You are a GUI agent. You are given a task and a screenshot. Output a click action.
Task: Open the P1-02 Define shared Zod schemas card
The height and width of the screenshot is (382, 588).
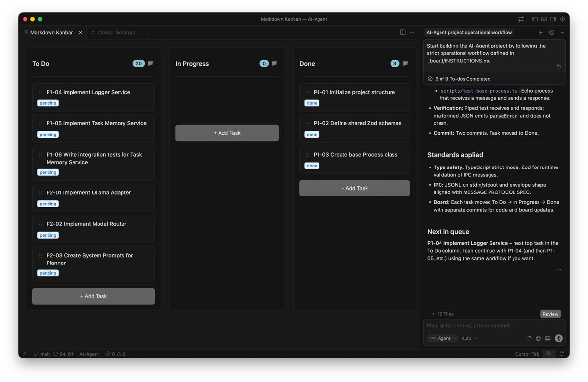(x=355, y=128)
